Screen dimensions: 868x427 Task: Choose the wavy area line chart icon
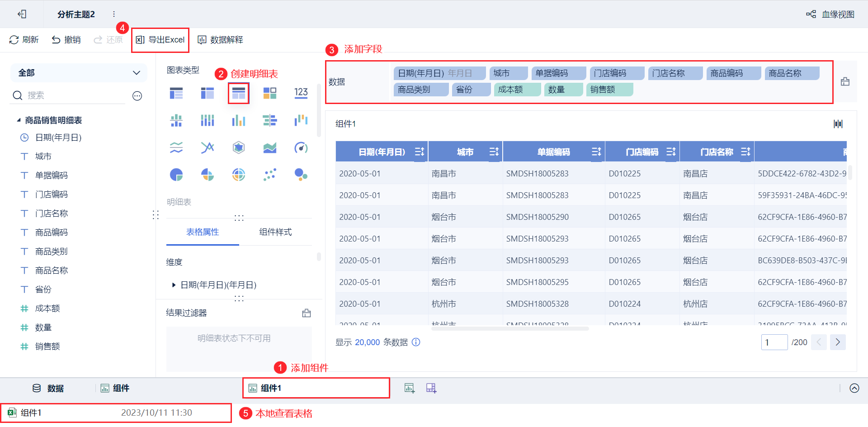click(176, 147)
